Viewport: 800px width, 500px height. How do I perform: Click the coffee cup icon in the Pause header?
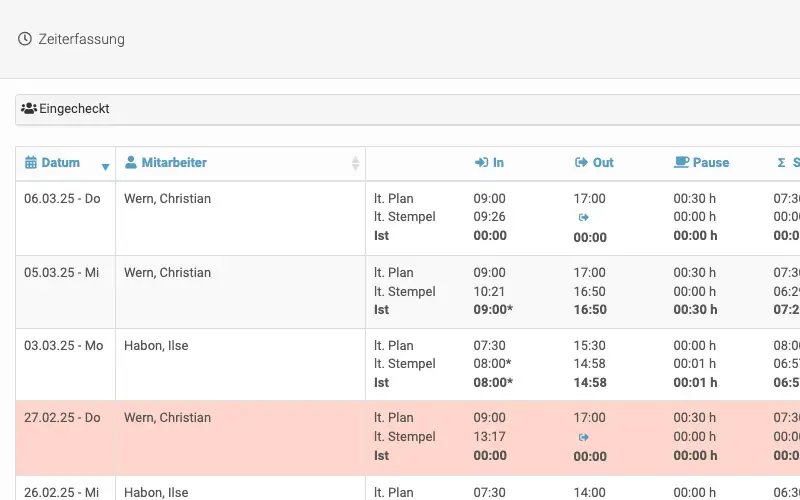pyautogui.click(x=681, y=163)
